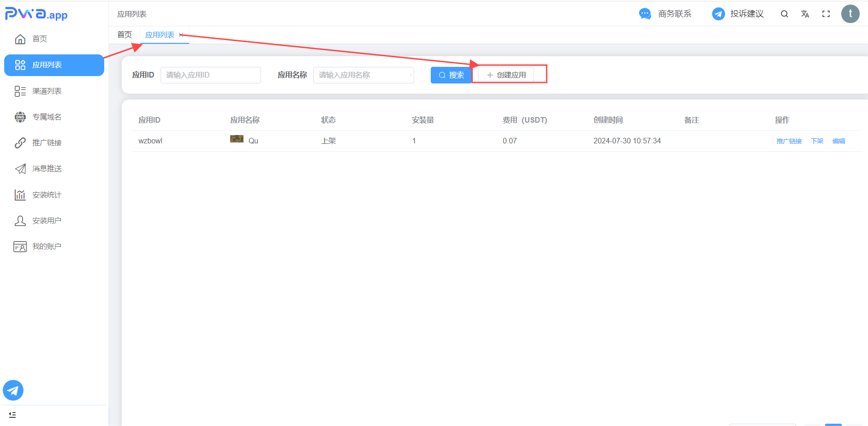Go to 渠道列表 in sidebar
The height and width of the screenshot is (426, 868).
pyautogui.click(x=47, y=91)
